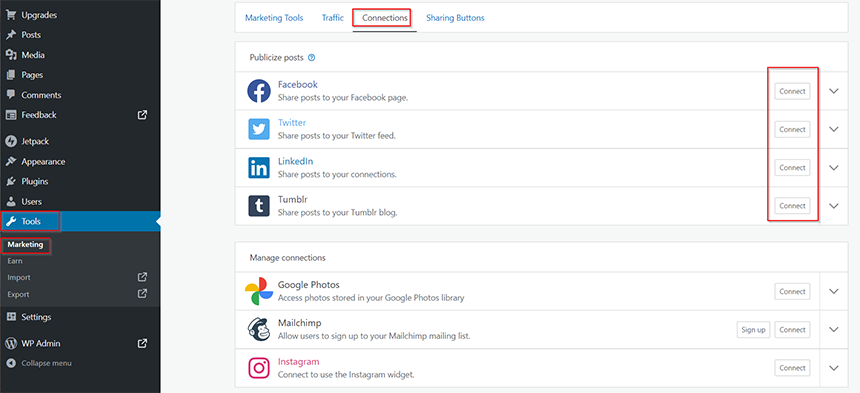Open the Marketing submenu item
Image resolution: width=860 pixels, height=393 pixels.
coord(25,244)
